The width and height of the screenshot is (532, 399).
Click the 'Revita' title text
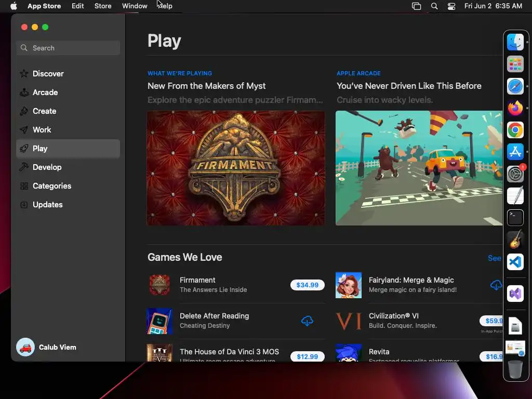point(379,352)
